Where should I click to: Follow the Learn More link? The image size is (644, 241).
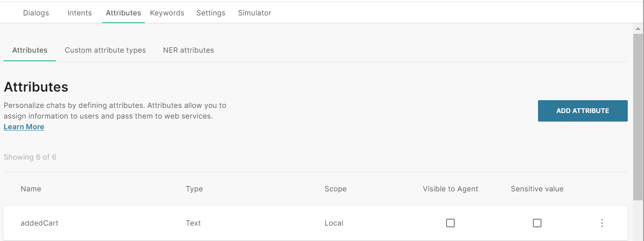tap(24, 127)
